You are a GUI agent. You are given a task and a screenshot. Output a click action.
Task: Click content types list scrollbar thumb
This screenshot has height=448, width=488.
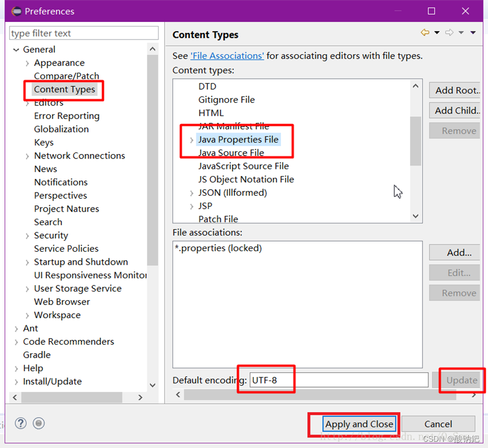(x=415, y=141)
